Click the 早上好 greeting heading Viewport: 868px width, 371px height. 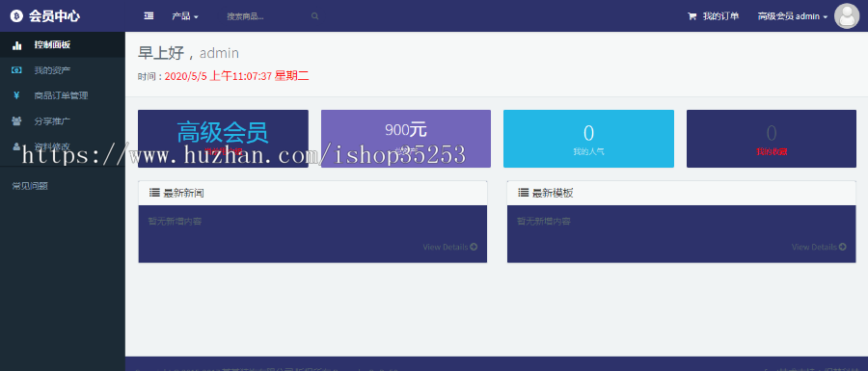click(188, 53)
